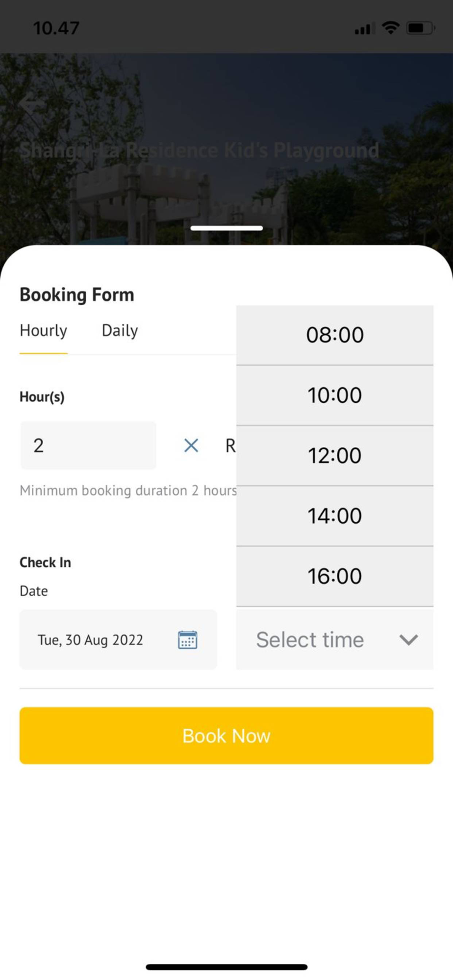The height and width of the screenshot is (980, 453).
Task: Switch to the Hourly tab
Action: click(x=43, y=331)
